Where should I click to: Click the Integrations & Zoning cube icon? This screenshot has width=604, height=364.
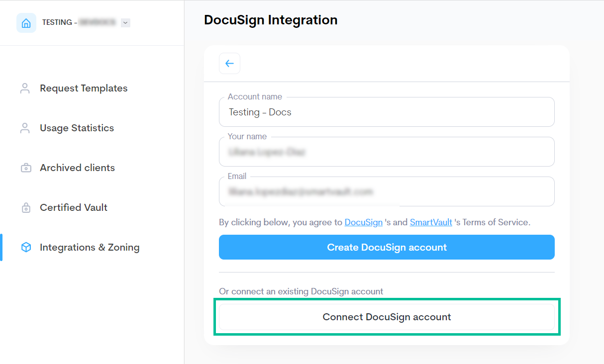click(25, 247)
